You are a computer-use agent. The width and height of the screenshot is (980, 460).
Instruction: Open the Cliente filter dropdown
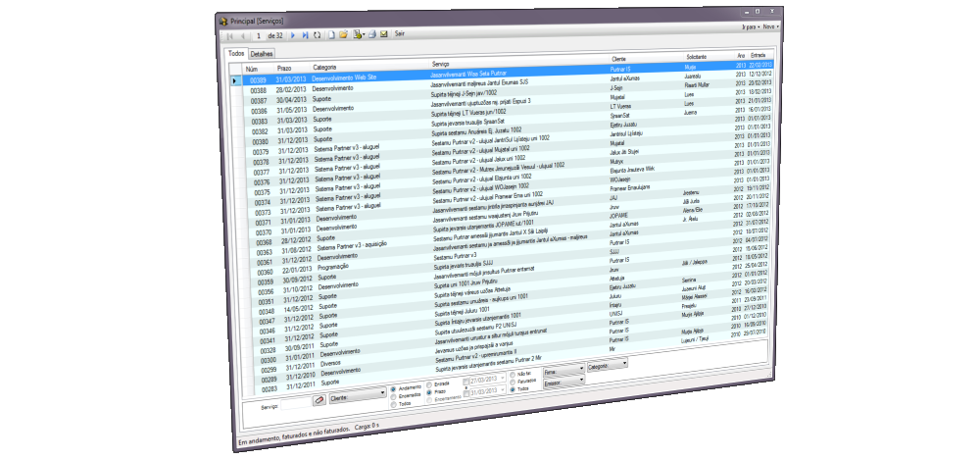(x=358, y=394)
